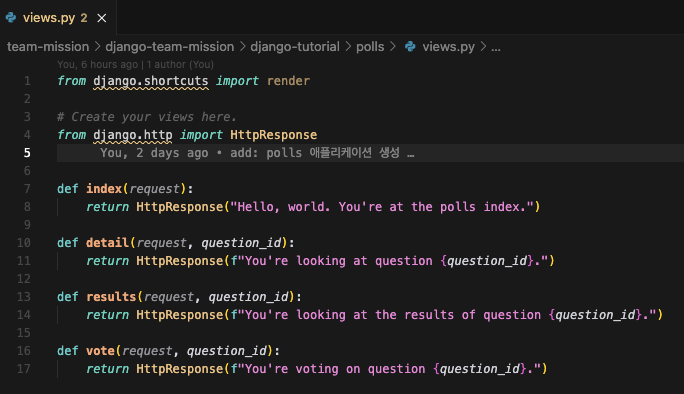Click line number 5 in the gutter
Viewport: 684px width, 394px height.
(27, 153)
